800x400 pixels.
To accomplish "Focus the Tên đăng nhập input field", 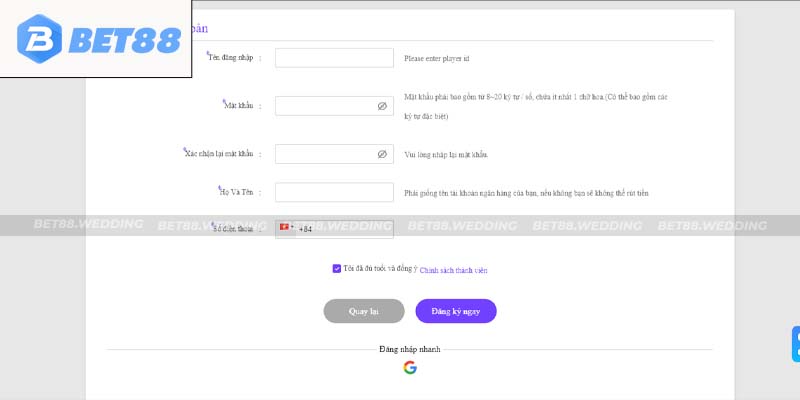I will (x=334, y=58).
